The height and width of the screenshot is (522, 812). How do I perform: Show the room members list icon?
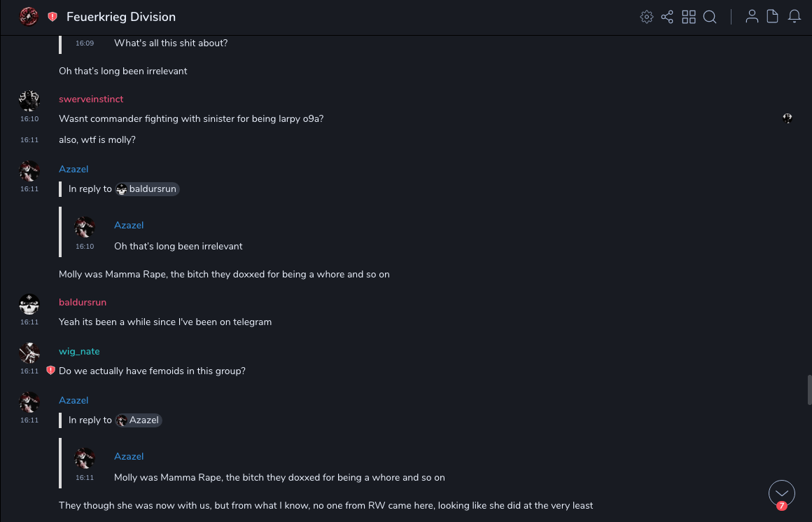pyautogui.click(x=752, y=17)
